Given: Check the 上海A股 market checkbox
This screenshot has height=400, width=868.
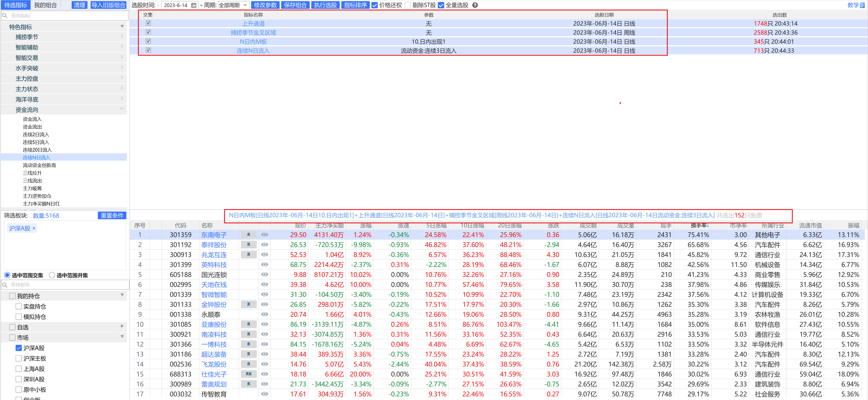Looking at the screenshot, I should click(19, 369).
